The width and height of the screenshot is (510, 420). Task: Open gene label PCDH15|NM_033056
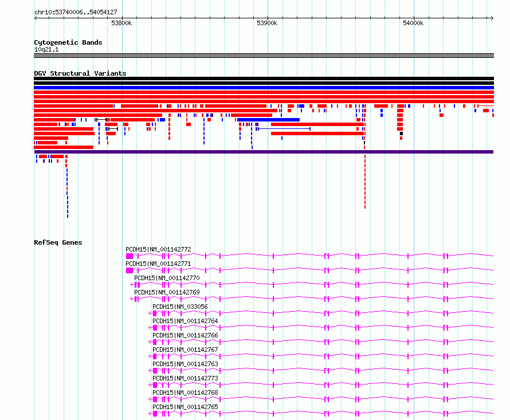click(x=180, y=307)
